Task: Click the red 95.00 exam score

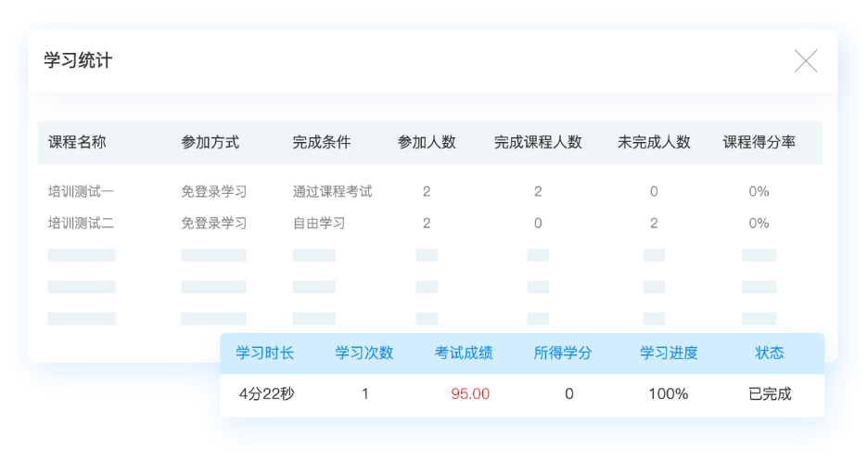Action: point(470,394)
